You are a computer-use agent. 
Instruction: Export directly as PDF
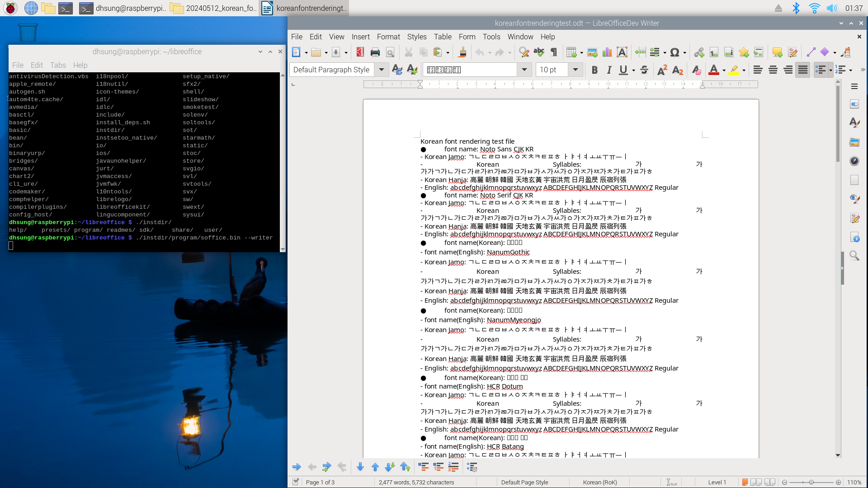[x=360, y=52]
